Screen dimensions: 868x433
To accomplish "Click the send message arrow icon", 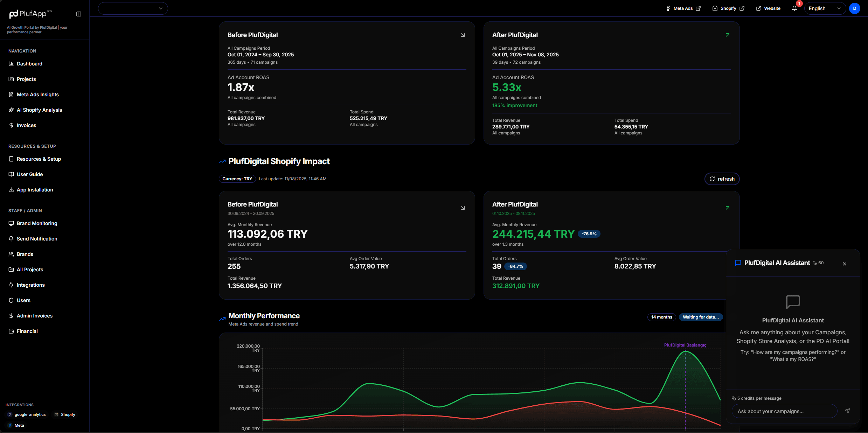I will [x=847, y=411].
